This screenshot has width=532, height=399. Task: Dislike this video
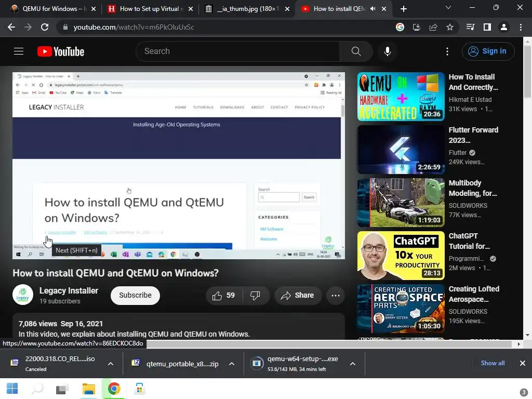point(256,296)
